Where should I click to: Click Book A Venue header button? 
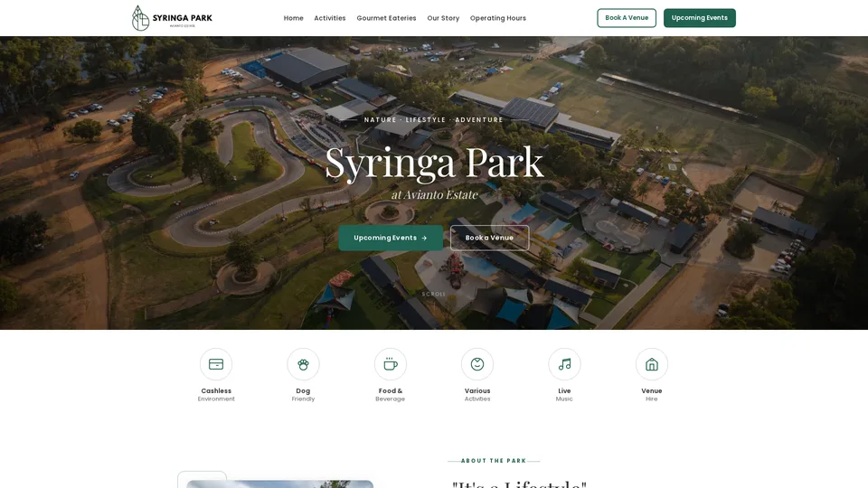627,18
